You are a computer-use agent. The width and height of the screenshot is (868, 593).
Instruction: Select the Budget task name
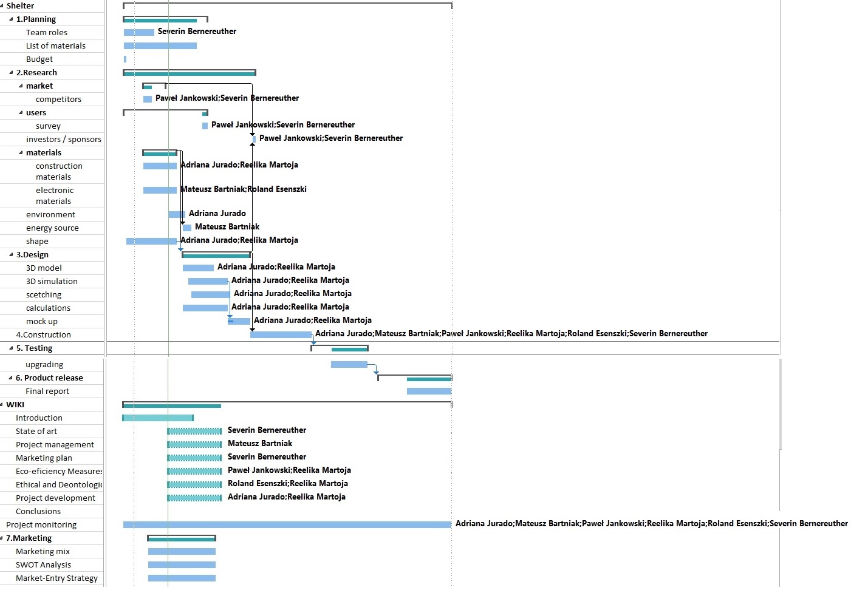tap(39, 59)
